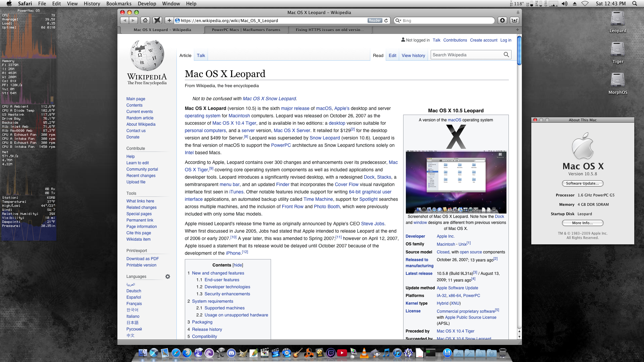Open the YouTube icon in the Dock
Image resolution: width=644 pixels, height=362 pixels.
click(x=342, y=353)
